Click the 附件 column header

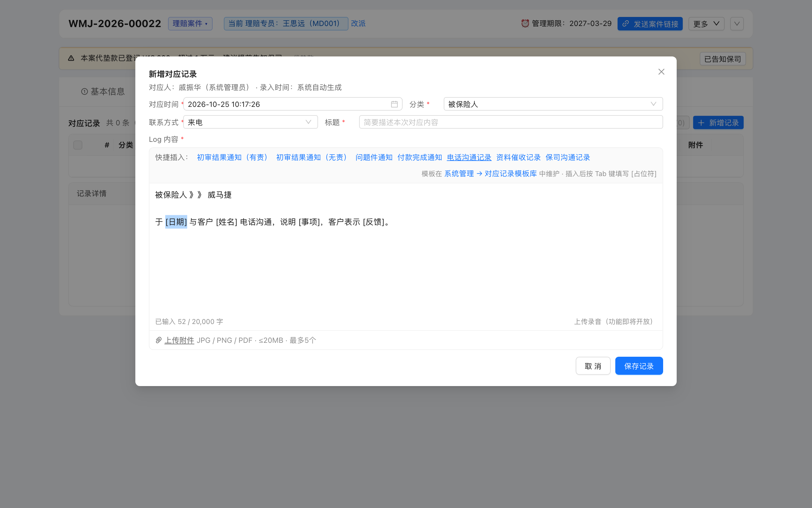[x=695, y=145]
